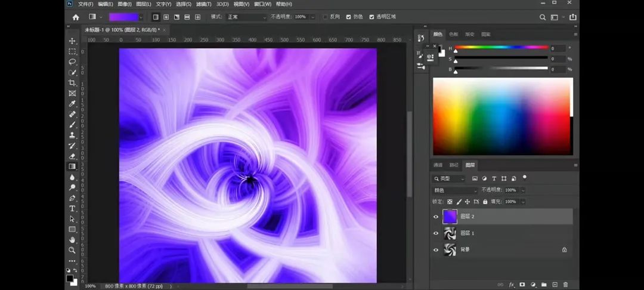Select the Crop tool

tap(72, 83)
